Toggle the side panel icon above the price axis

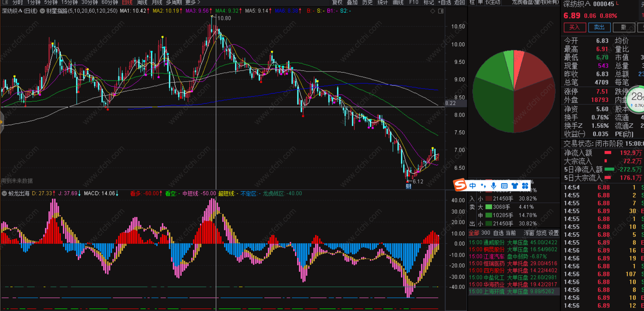(x=441, y=11)
